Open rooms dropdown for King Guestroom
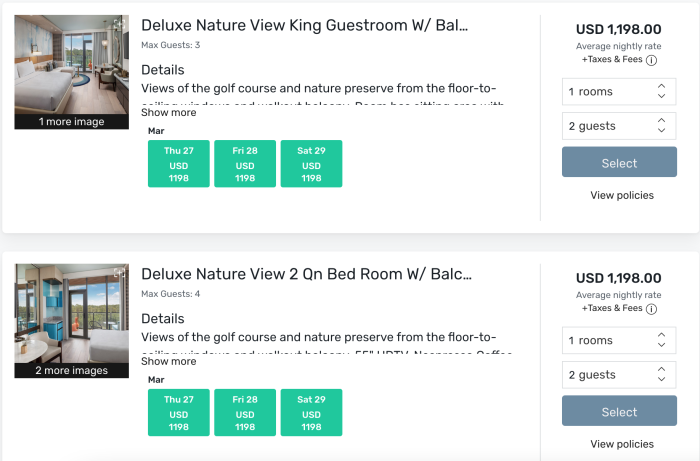Viewport: 700px width, 461px height. 619,92
